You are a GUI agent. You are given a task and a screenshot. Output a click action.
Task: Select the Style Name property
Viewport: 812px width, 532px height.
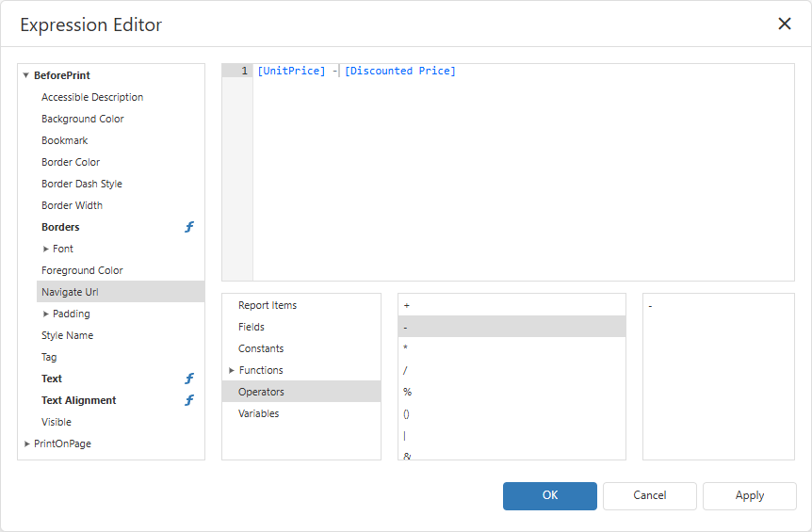pos(121,335)
